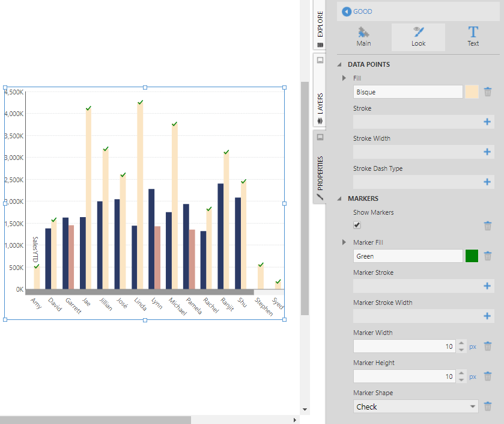Add a Stroke Width with plus icon
The height and width of the screenshot is (424, 504).
pos(487,152)
